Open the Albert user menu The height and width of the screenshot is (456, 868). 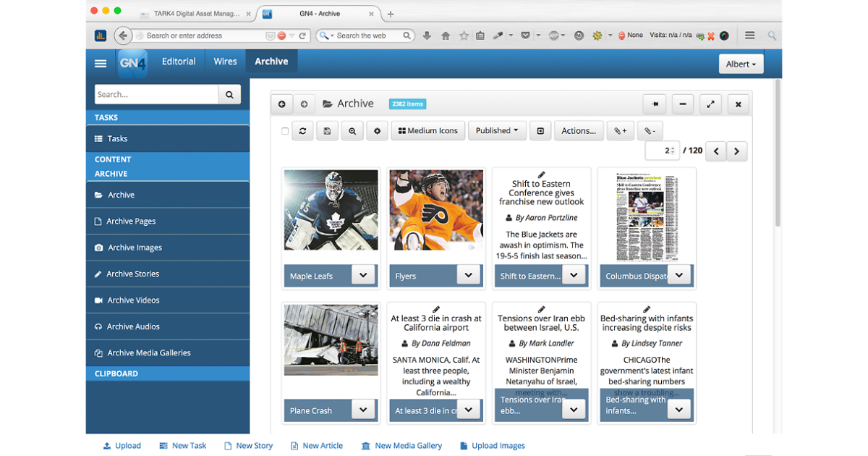740,64
